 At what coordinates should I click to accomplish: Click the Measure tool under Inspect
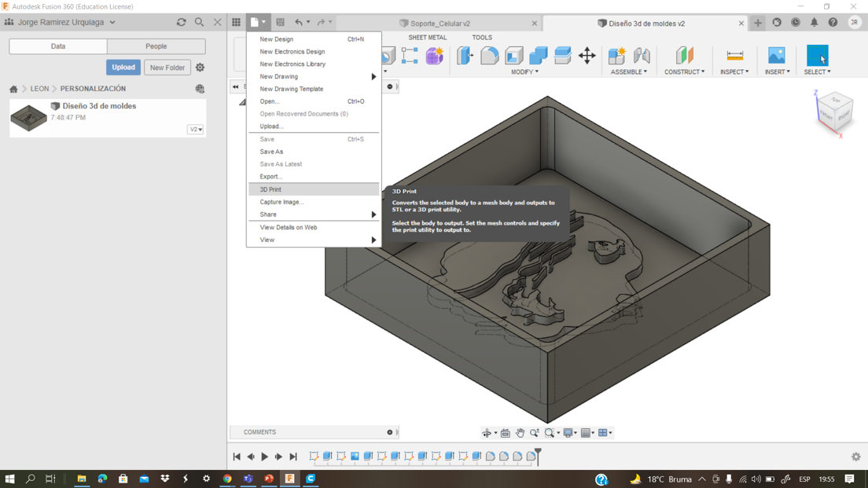[734, 55]
